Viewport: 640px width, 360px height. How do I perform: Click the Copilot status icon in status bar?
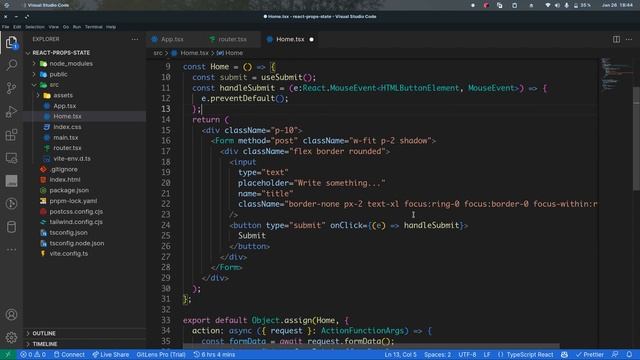pos(564,355)
